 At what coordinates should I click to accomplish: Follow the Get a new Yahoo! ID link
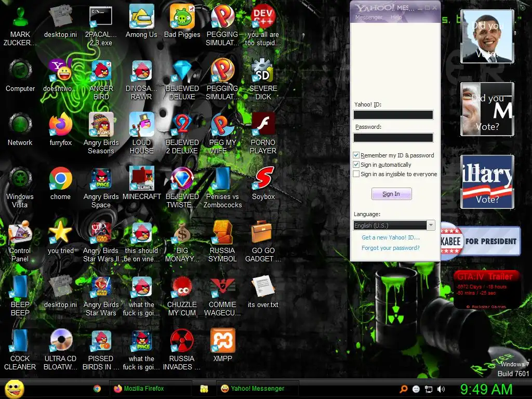tap(391, 237)
